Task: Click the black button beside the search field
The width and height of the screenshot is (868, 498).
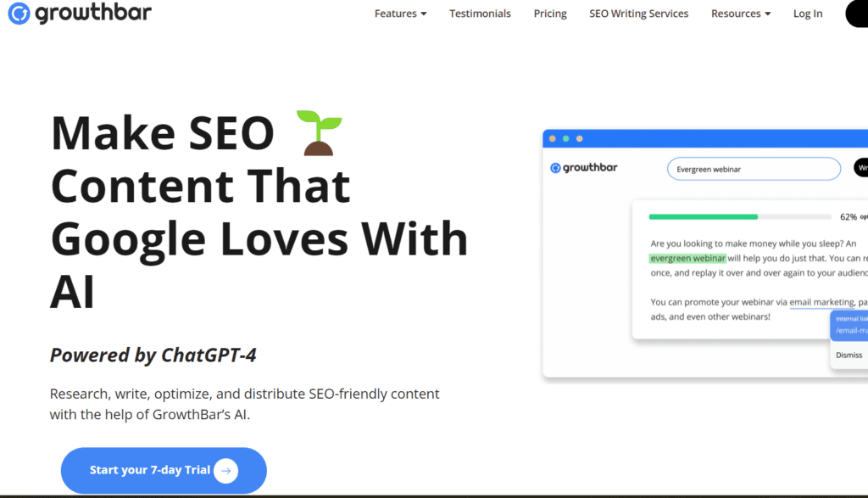Action: tap(860, 168)
